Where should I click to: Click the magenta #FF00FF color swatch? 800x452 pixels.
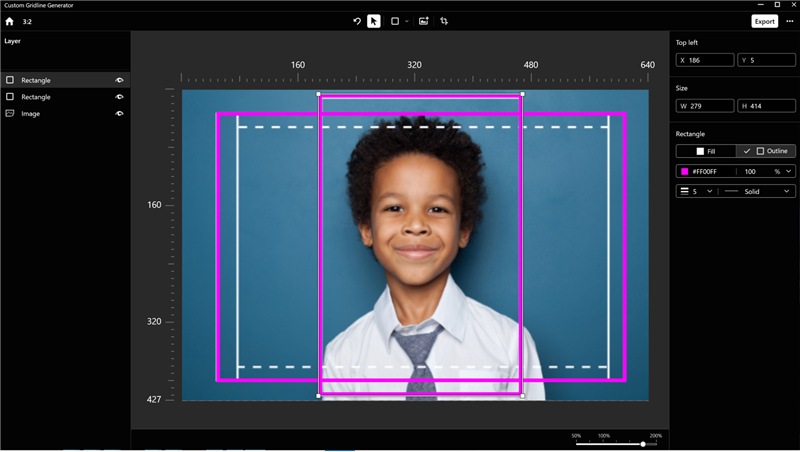(x=684, y=171)
